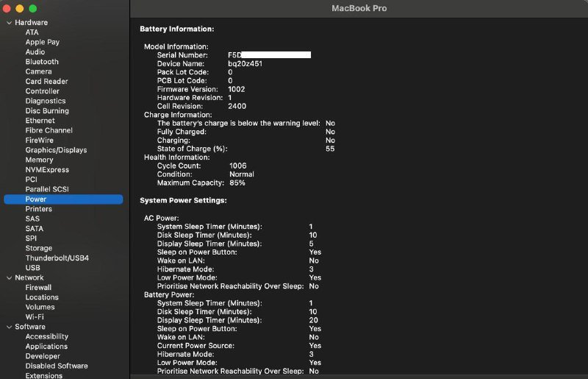Show Storage information
Viewport: 588px width, 379px height.
click(x=39, y=248)
